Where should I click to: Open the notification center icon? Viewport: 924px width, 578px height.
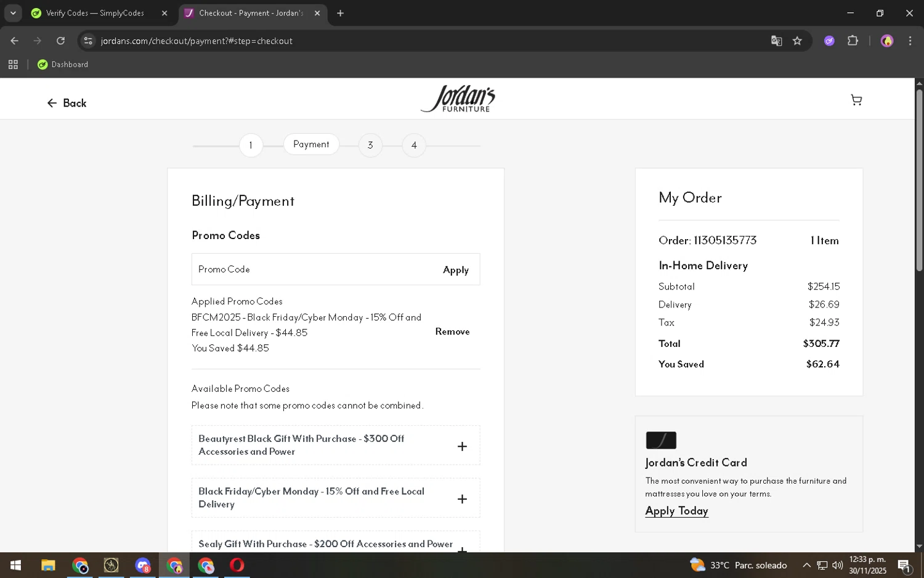(904, 565)
